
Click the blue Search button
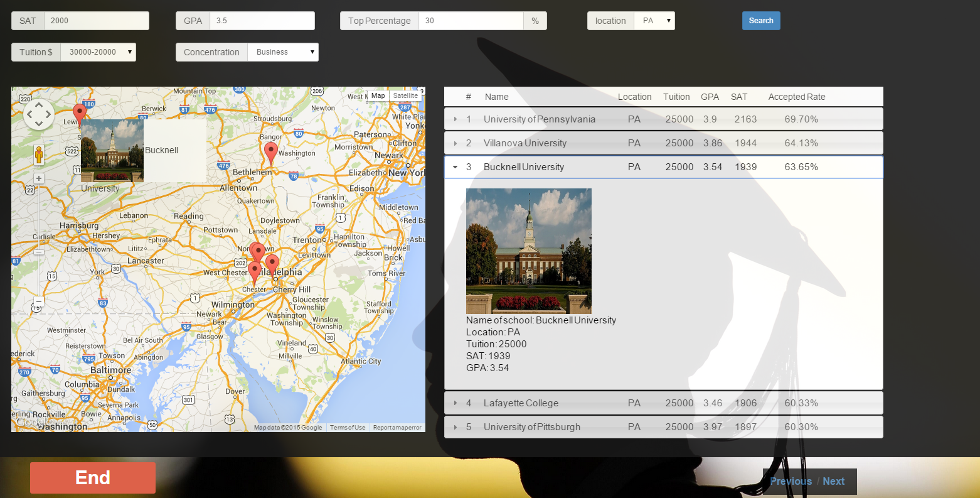(x=761, y=21)
